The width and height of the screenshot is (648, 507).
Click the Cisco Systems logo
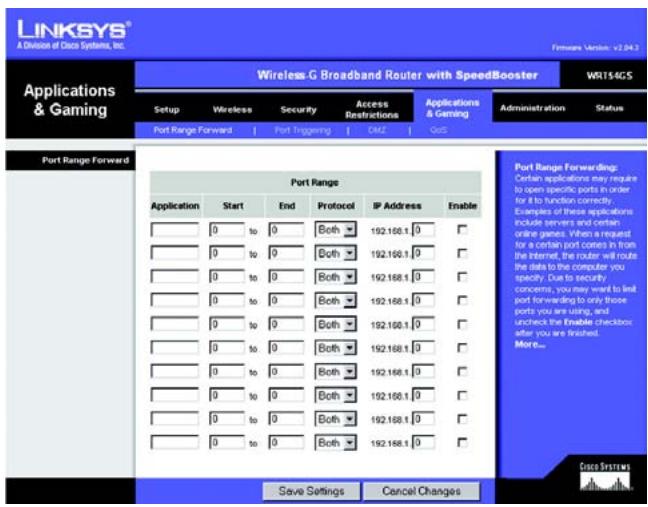pos(605,477)
